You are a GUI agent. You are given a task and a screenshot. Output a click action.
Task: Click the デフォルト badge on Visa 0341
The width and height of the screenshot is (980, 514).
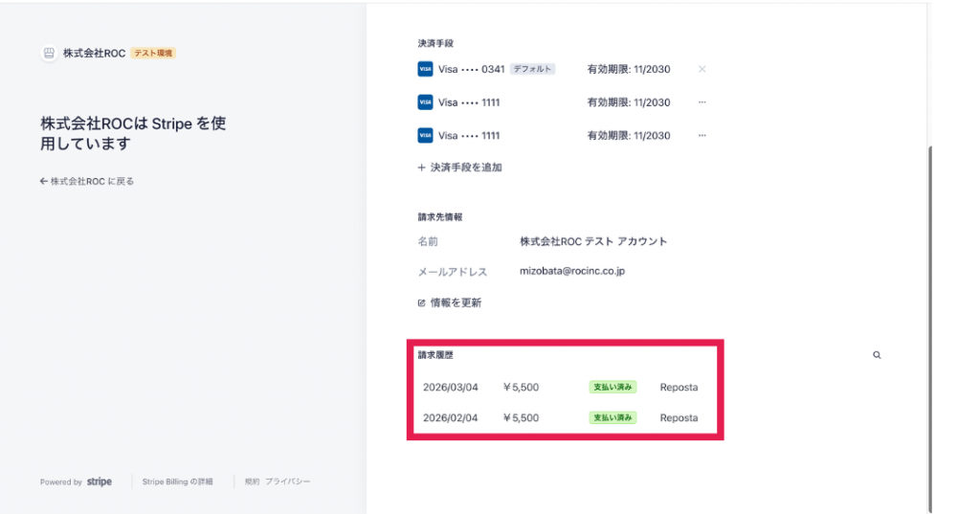tap(532, 69)
